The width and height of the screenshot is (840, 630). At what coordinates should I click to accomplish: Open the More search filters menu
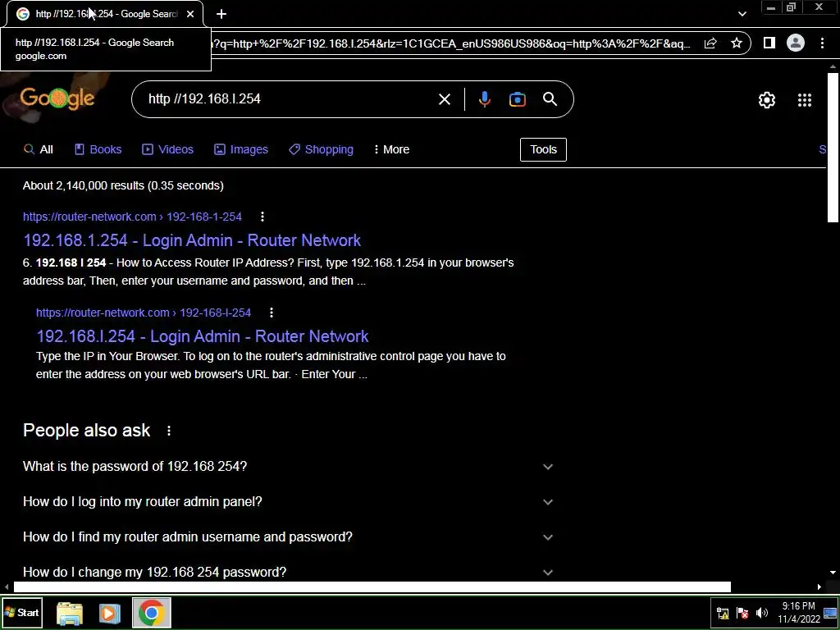[x=391, y=149]
